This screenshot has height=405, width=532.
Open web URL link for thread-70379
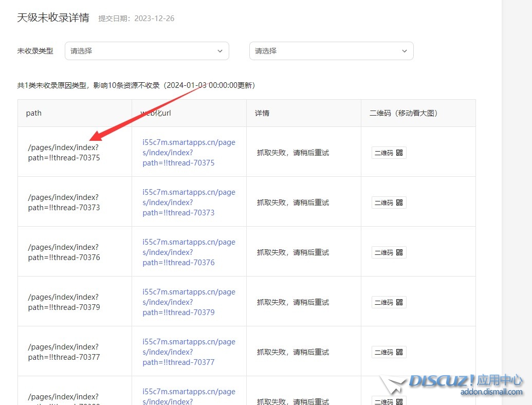189,302
